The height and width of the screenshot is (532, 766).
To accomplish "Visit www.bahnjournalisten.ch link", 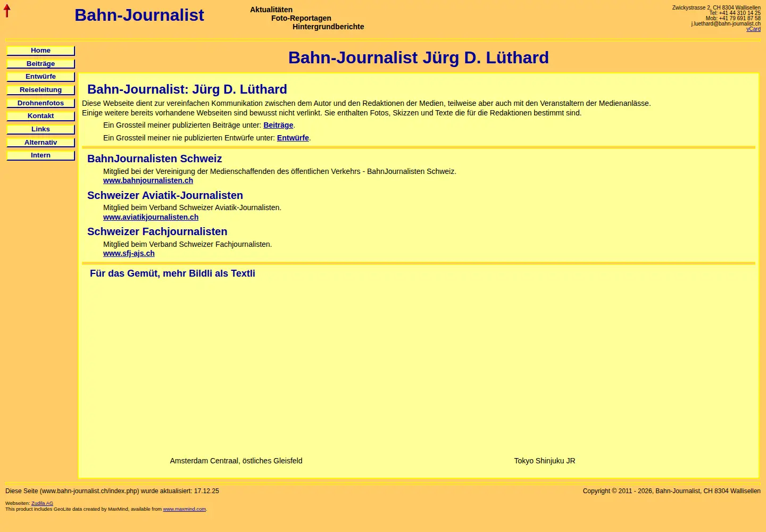I will pyautogui.click(x=148, y=180).
